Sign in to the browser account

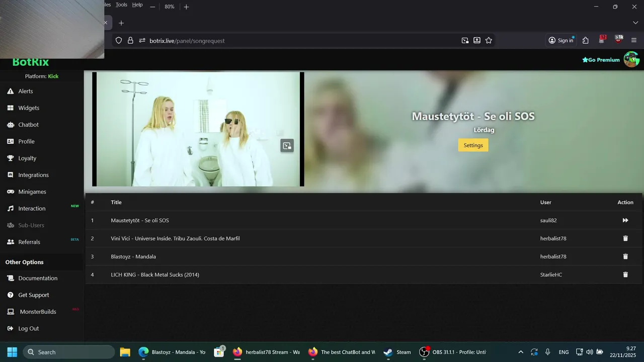pyautogui.click(x=561, y=40)
